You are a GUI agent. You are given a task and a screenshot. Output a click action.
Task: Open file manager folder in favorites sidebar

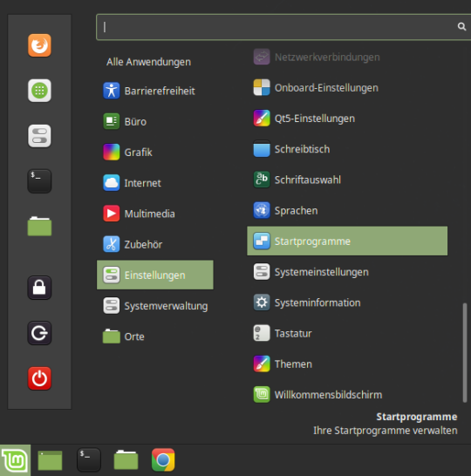(x=39, y=226)
